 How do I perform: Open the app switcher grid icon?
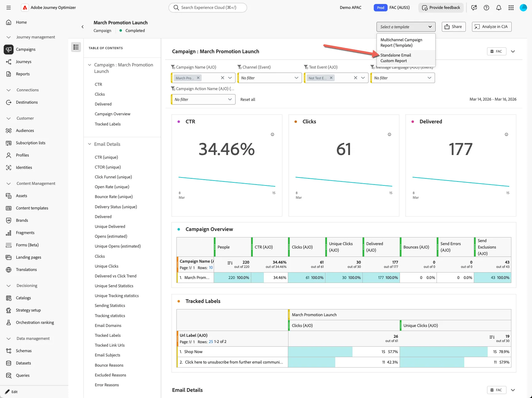click(x=511, y=8)
